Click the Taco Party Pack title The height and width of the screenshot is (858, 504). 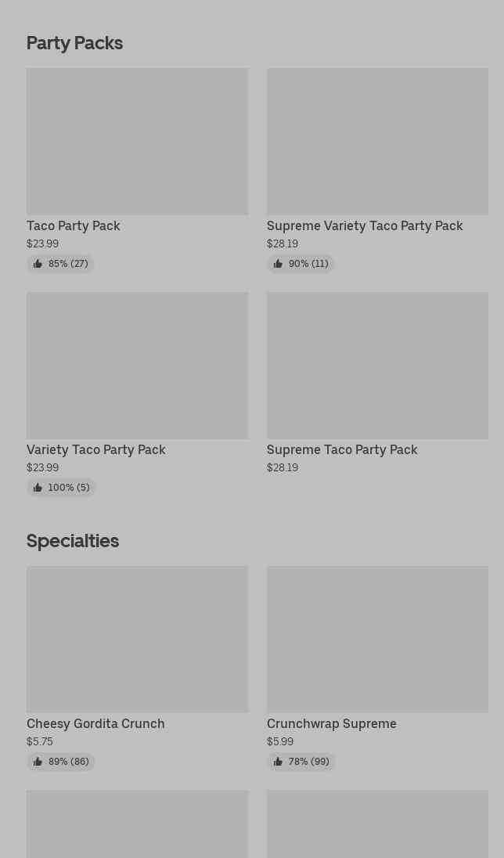pyautogui.click(x=74, y=225)
